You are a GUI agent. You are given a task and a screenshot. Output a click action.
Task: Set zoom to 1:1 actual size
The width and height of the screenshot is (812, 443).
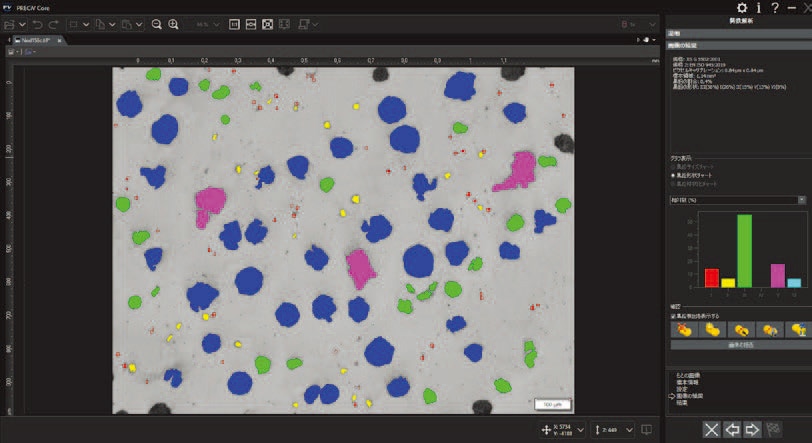[x=234, y=24]
